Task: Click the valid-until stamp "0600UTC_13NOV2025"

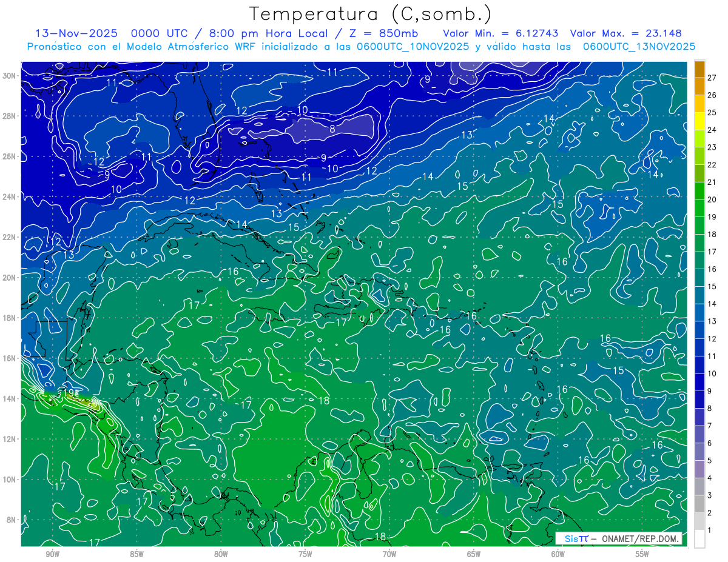Action: coord(639,47)
